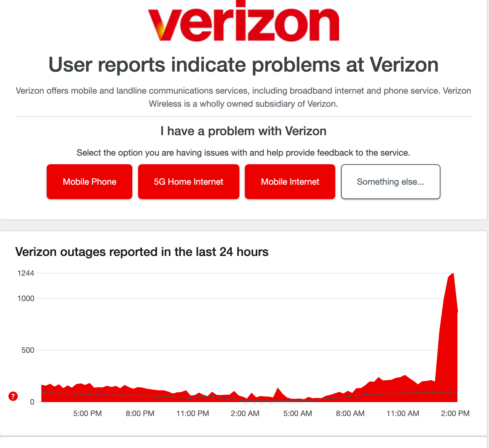Screen dimensions: 489x448
Task: Report a Mobile Phone problem
Action: (x=89, y=182)
